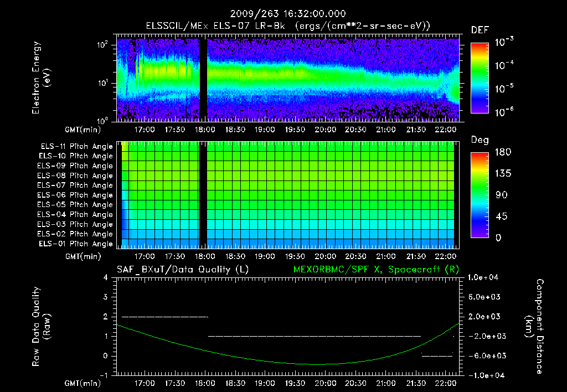The width and height of the screenshot is (567, 392).
Task: Select the ELS-06 Pitch Angle row label
Action: 75,195
